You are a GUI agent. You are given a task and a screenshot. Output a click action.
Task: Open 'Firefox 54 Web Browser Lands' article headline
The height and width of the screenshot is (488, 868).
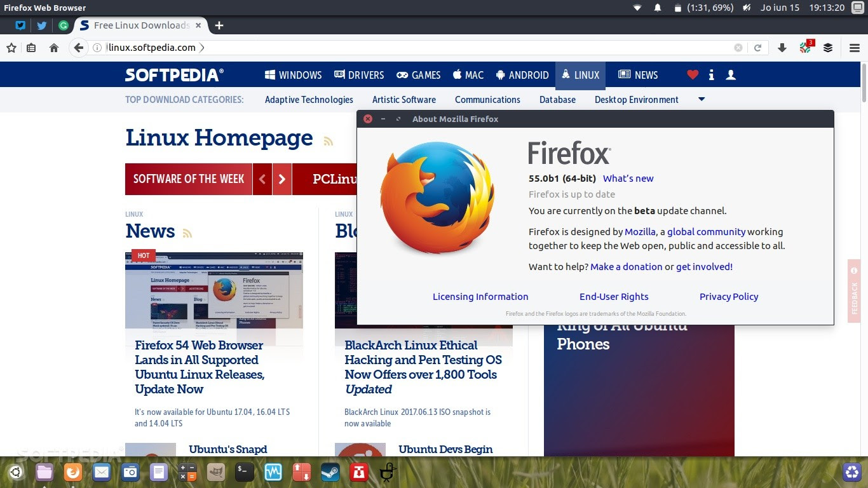tap(200, 367)
